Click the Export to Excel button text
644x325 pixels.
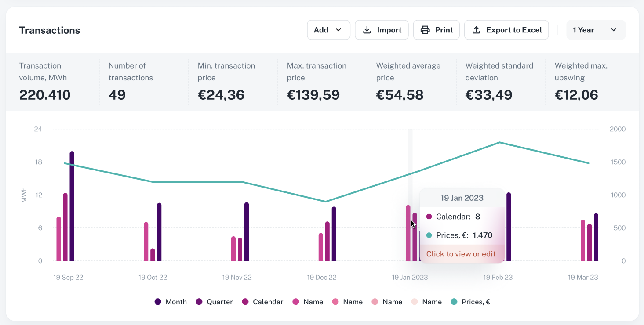click(x=514, y=30)
